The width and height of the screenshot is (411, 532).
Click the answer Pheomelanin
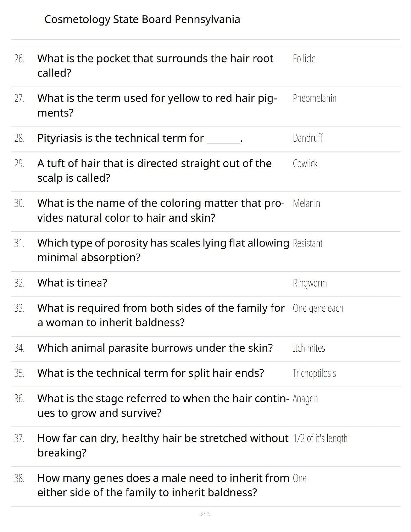pos(315,98)
